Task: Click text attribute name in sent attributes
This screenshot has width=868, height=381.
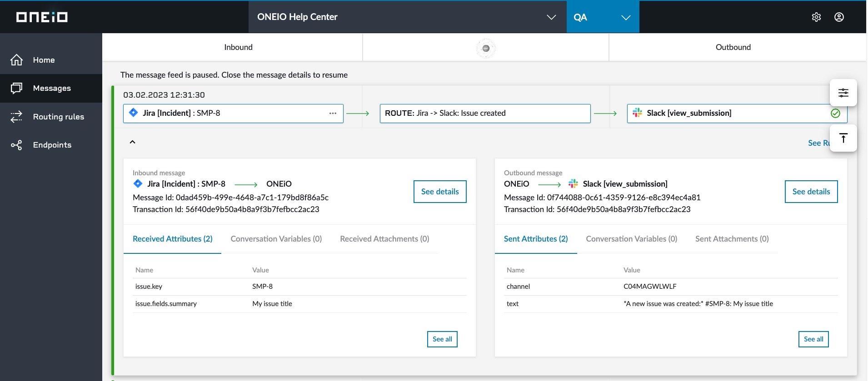Action: tap(512, 304)
